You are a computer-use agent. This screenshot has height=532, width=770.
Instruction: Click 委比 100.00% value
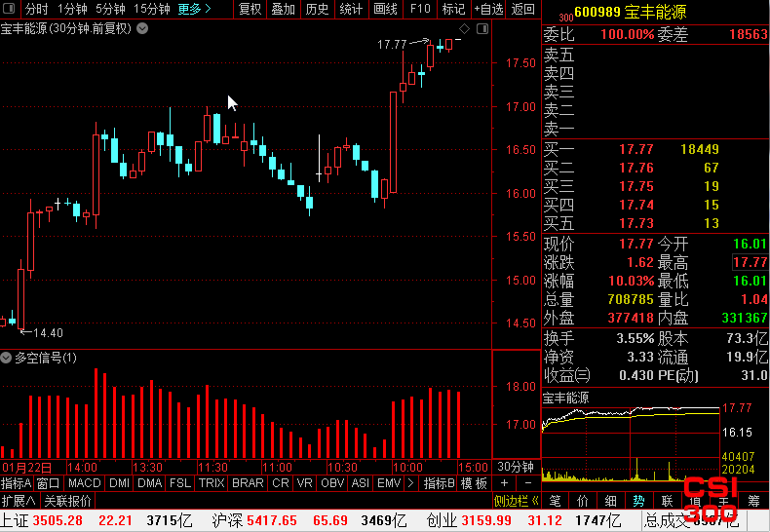[627, 35]
